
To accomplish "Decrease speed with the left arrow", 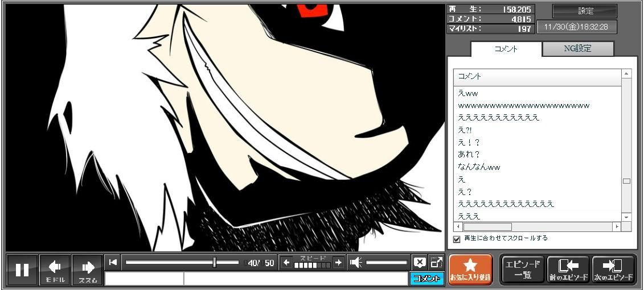I will tap(286, 263).
